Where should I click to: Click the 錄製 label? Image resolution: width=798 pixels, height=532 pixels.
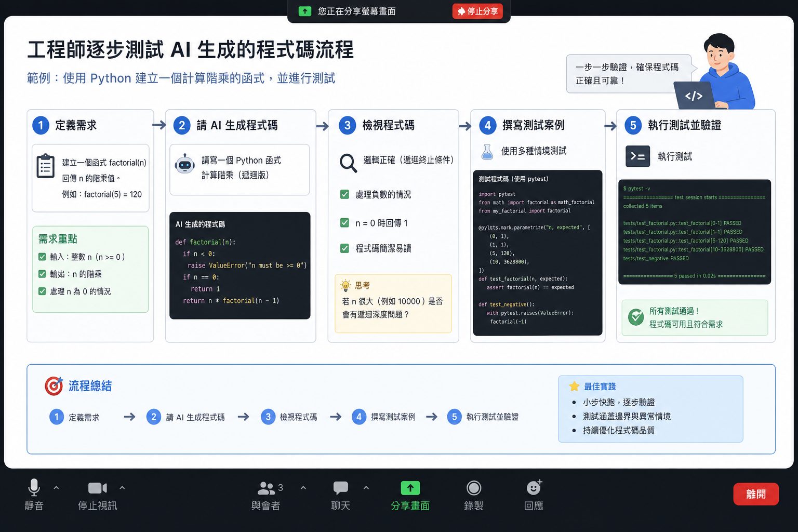(474, 506)
